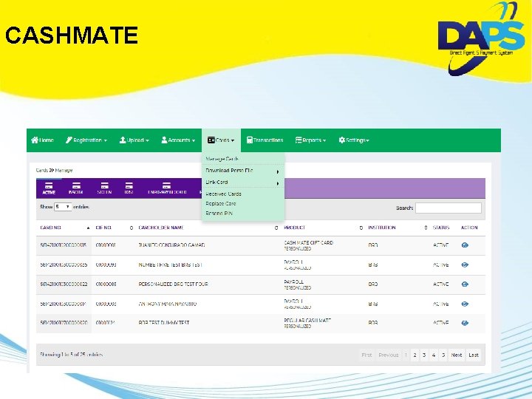Go to page 5 of entries
The width and height of the screenshot is (532, 399).
443,355
